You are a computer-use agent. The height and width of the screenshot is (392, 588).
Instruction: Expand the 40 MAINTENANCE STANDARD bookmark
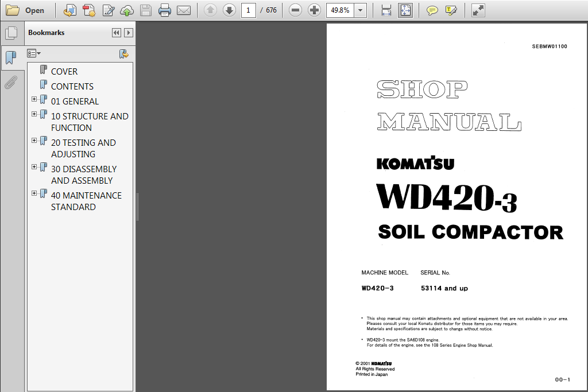point(34,193)
